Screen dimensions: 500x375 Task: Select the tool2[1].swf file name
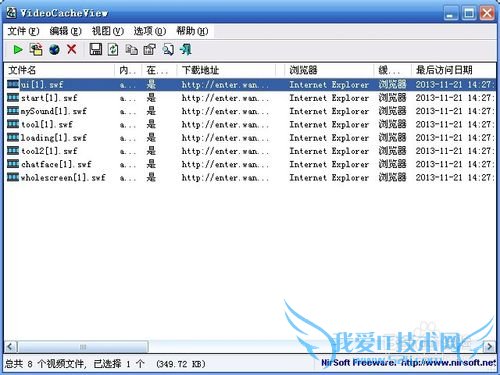pos(49,151)
